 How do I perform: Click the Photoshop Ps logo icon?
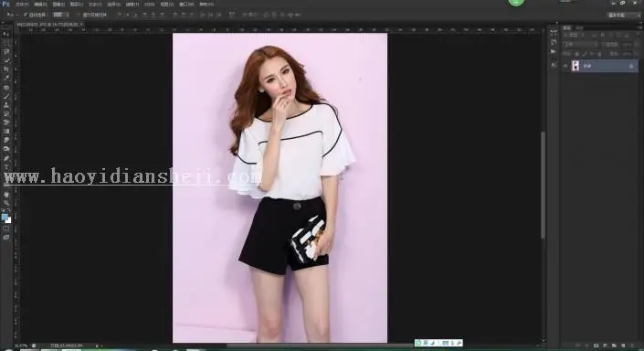(x=5, y=4)
